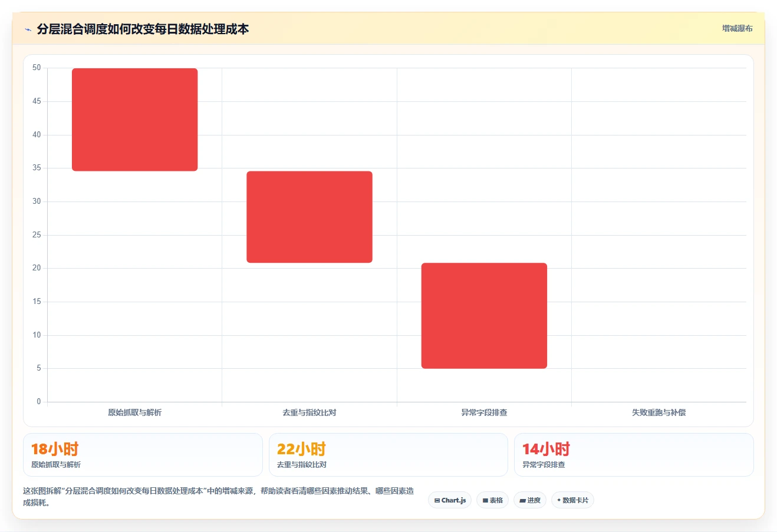Click the 22小时 data card
Viewport: 777px width, 532px height.
[388, 455]
